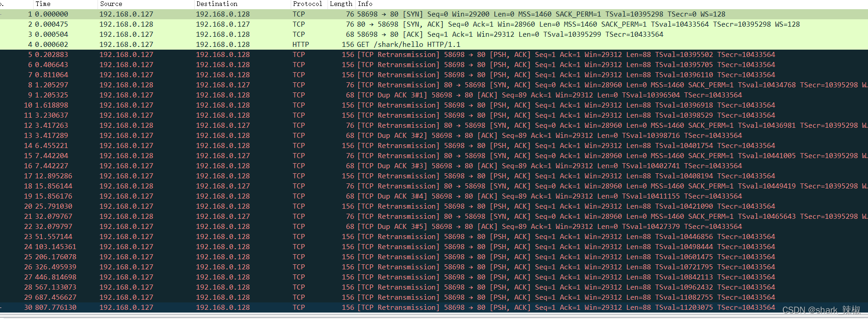The width and height of the screenshot is (868, 319).
Task: Sort packets by the Length column
Action: 340,4
